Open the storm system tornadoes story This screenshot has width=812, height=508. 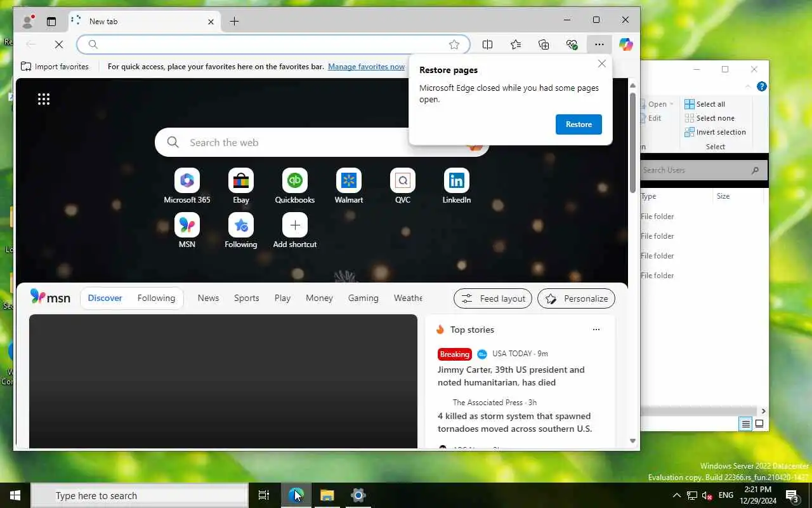514,422
